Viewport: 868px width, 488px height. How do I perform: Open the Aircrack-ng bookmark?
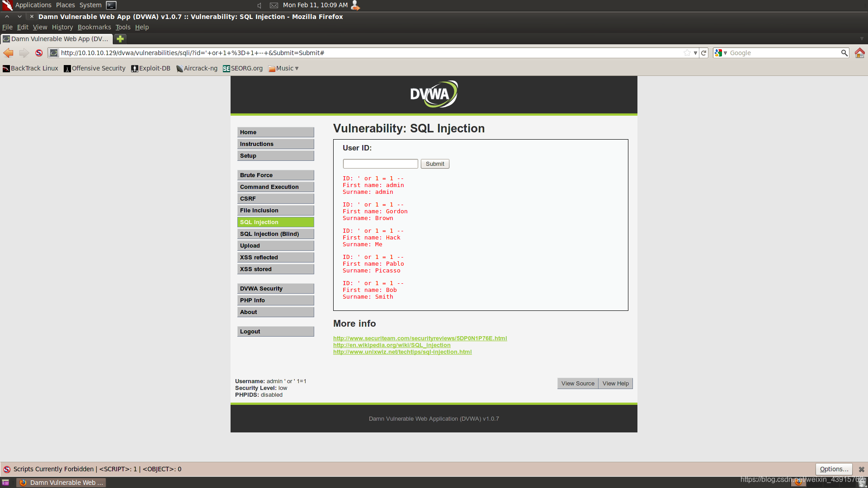[197, 68]
